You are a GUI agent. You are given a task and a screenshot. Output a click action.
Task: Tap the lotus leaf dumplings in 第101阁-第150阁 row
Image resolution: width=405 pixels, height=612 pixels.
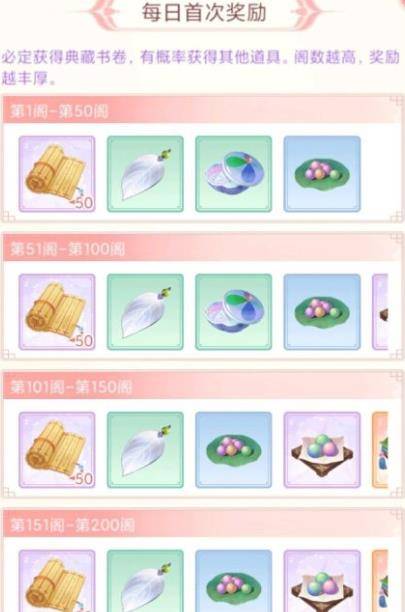tap(233, 450)
